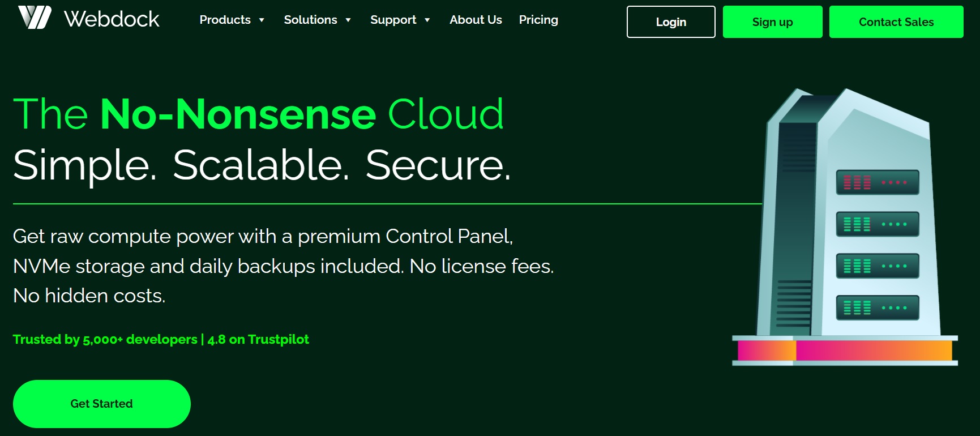Expand the Products dropdown arrow
Screen dimensions: 980x436
[x=262, y=20]
